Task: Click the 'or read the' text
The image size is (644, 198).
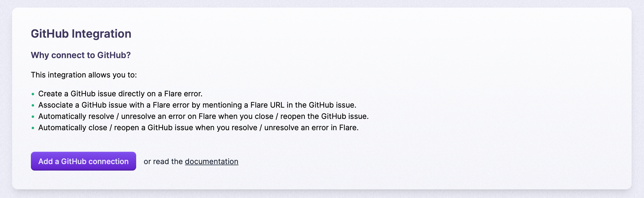Action: point(163,161)
